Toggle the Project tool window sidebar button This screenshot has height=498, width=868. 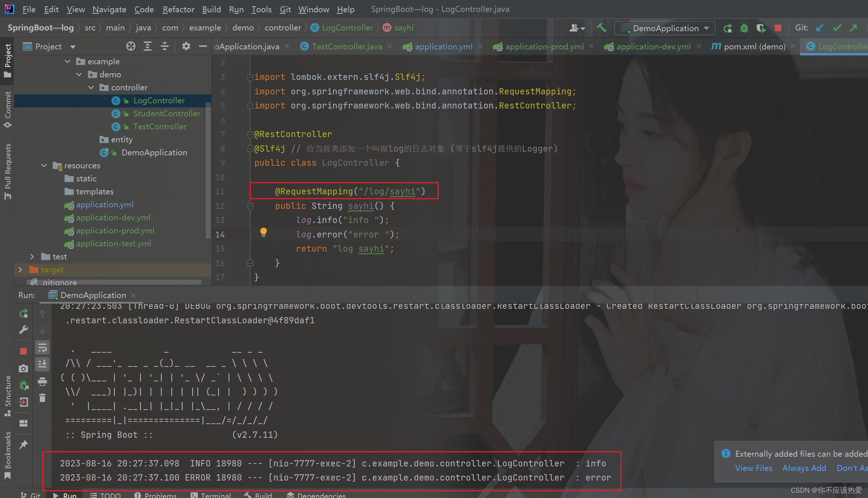click(x=7, y=59)
